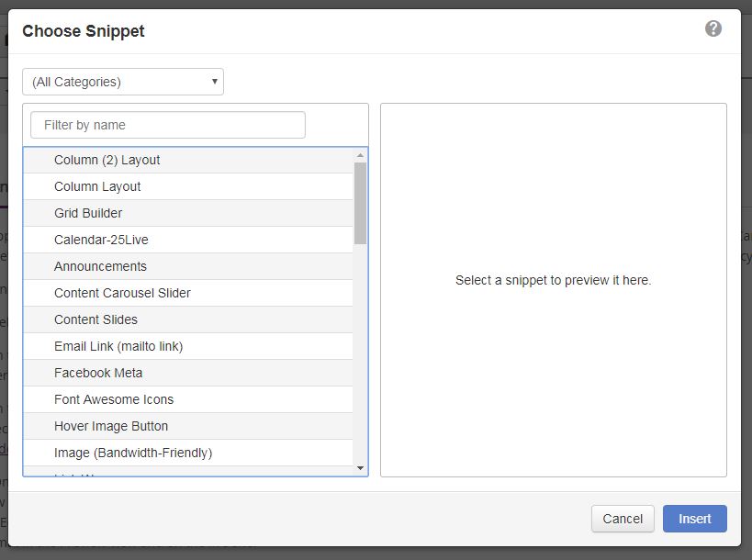Click the scroll down arrow in snippet list
The height and width of the screenshot is (560, 752).
tap(360, 468)
